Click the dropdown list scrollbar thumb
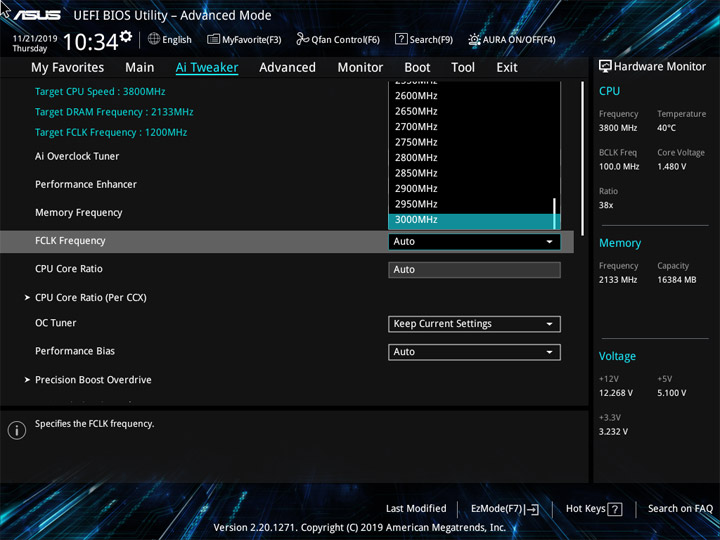The width and height of the screenshot is (720, 540). pyautogui.click(x=555, y=214)
